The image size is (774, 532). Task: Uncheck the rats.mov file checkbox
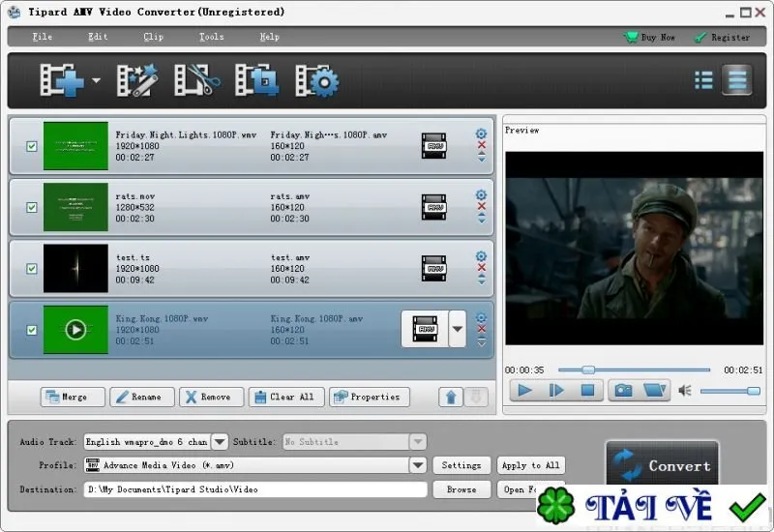coord(32,207)
